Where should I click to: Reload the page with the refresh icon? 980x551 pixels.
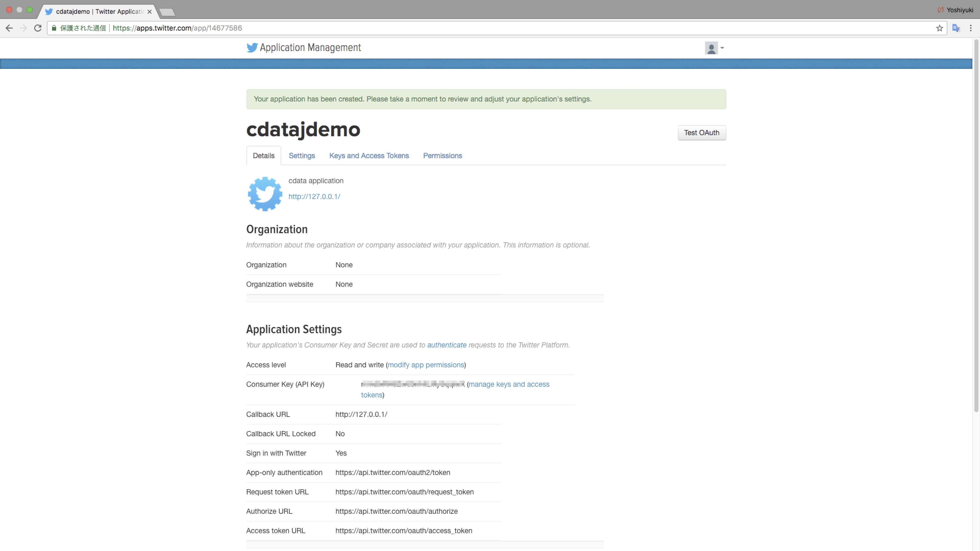pos(38,28)
